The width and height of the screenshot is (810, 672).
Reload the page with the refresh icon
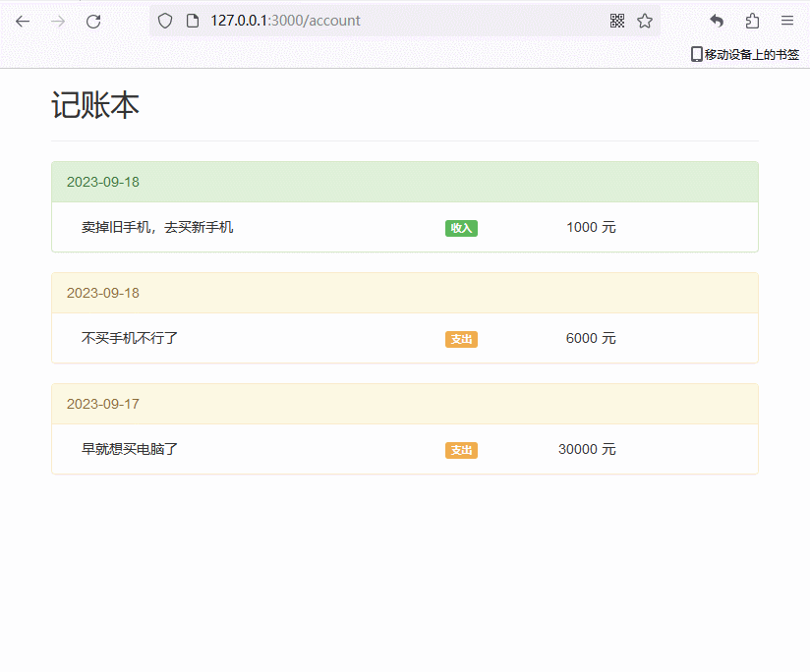click(93, 21)
